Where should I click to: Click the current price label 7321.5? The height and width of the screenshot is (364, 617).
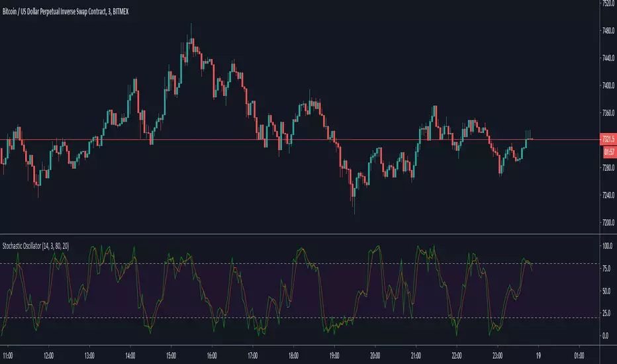click(x=608, y=139)
